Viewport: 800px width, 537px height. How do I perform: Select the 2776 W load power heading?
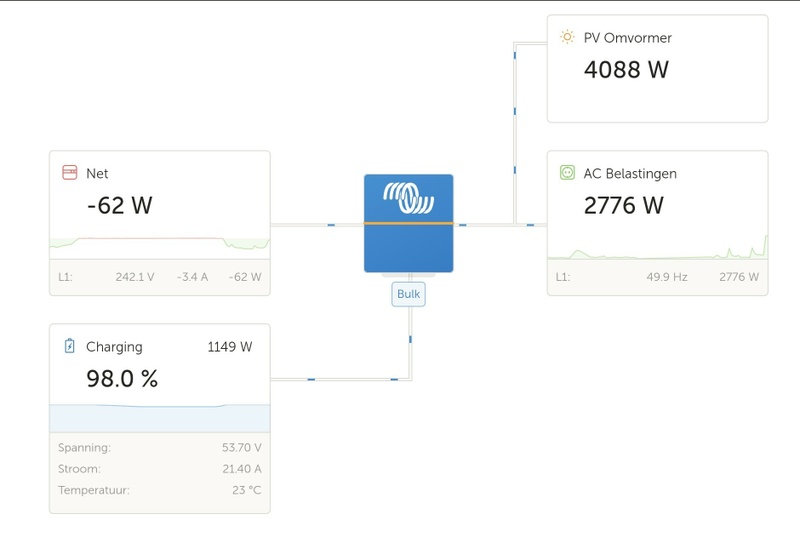tap(623, 206)
